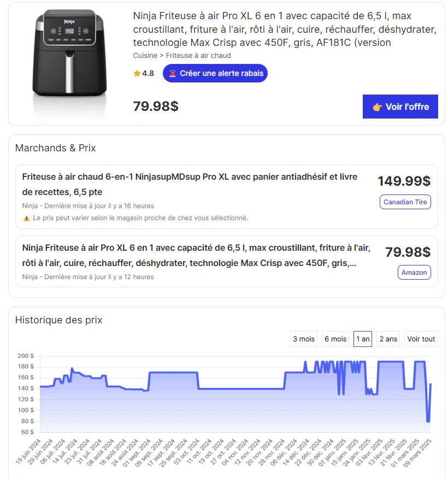The width and height of the screenshot is (448, 478).
Task: Click the pointing hand icon in offer button
Action: [377, 107]
